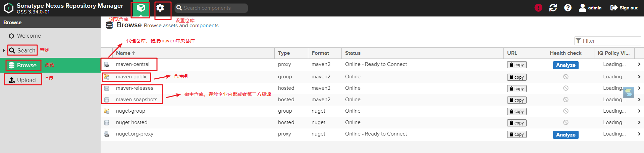Screen dimensions: 644x153
Task: Open the maven-central repository
Action: tap(133, 64)
